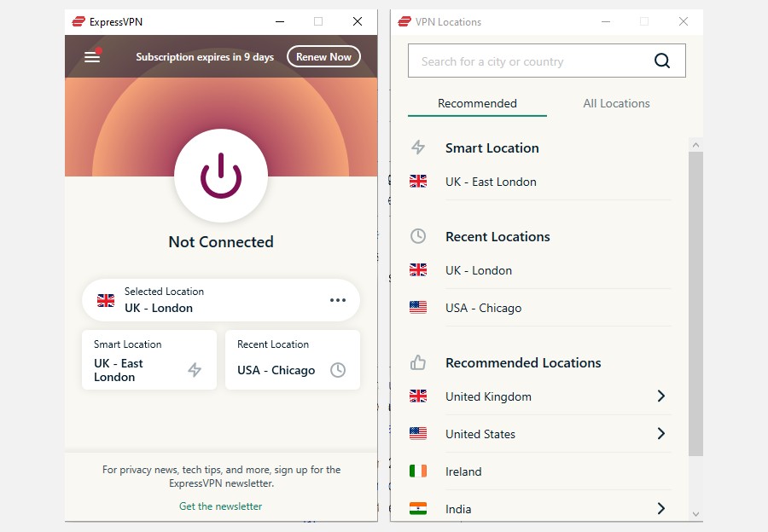Click the magnifying glass search icon
768x532 pixels.
pos(661,61)
